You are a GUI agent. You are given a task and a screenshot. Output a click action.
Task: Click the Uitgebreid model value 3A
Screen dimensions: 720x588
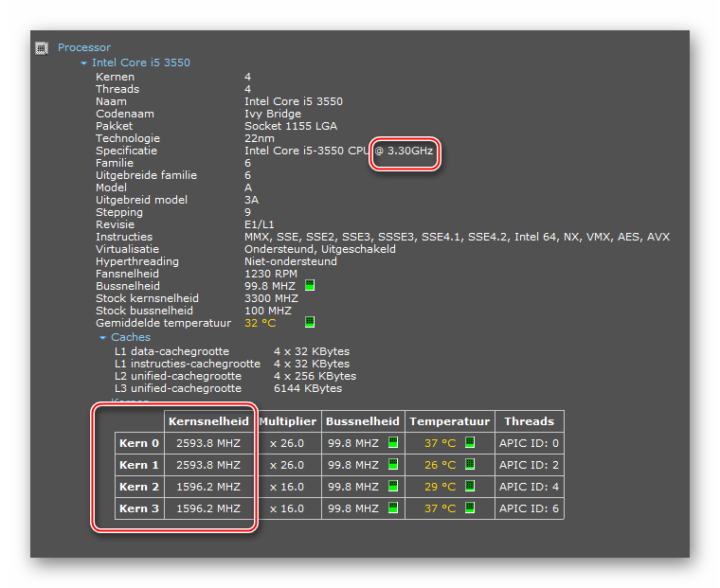(x=252, y=200)
